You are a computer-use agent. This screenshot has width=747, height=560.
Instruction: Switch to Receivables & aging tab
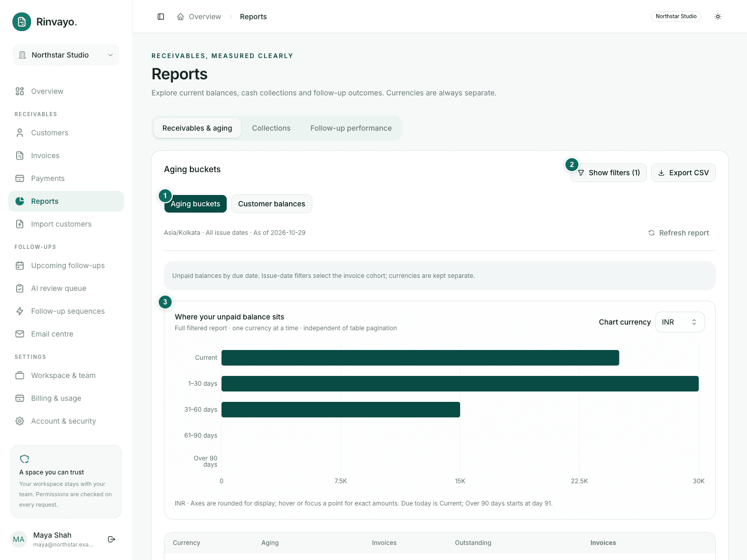(x=197, y=128)
